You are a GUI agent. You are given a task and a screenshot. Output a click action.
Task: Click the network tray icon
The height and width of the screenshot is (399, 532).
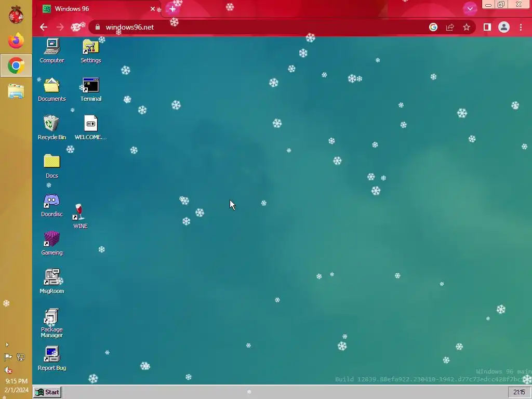tap(21, 357)
